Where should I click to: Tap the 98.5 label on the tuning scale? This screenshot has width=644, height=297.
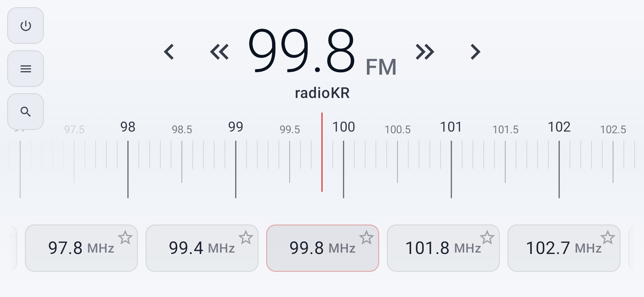182,130
